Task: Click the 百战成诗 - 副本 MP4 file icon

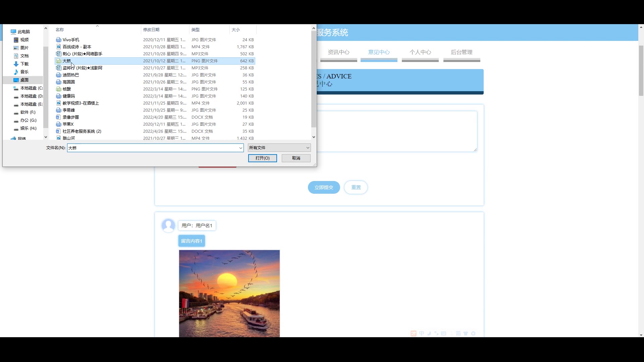Action: tap(59, 47)
